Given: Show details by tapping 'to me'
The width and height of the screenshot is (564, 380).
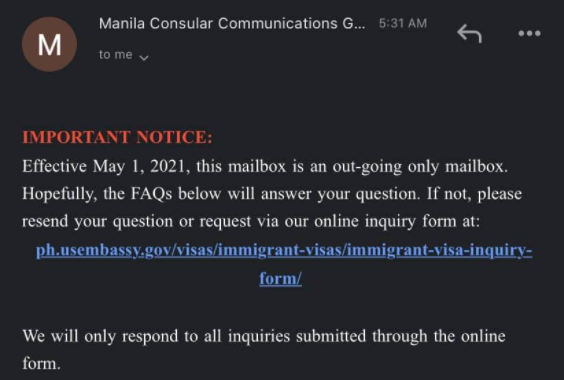Looking at the screenshot, I should [116, 55].
